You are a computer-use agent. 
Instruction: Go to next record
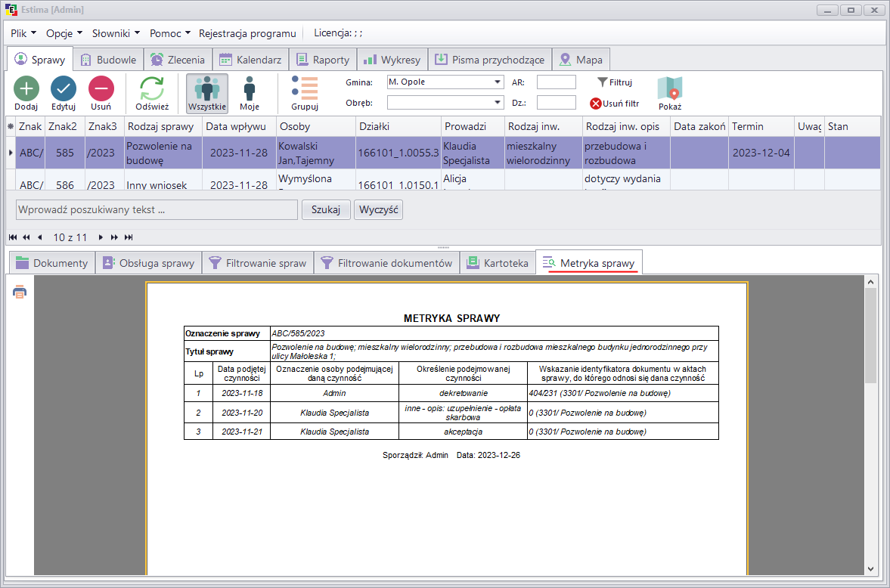click(101, 237)
